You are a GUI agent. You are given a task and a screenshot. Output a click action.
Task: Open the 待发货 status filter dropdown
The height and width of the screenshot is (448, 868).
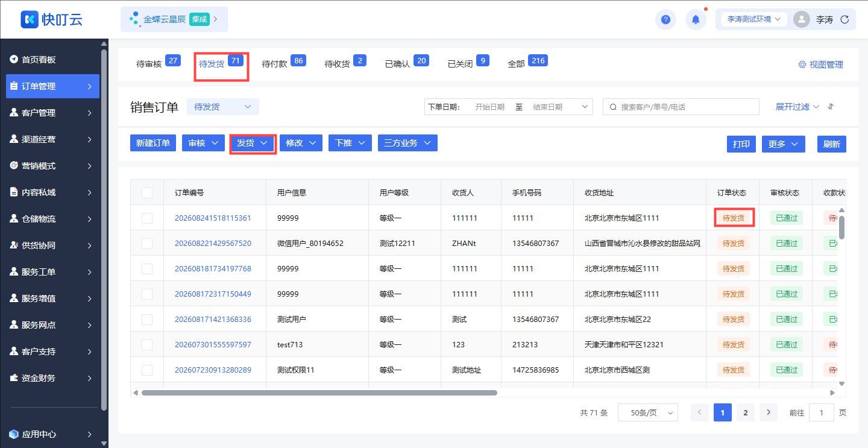[x=223, y=107]
